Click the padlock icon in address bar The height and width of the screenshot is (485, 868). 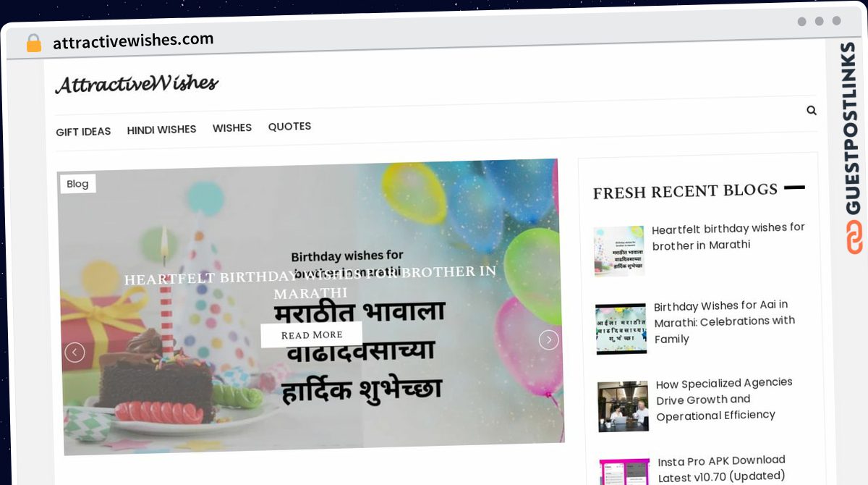point(34,43)
